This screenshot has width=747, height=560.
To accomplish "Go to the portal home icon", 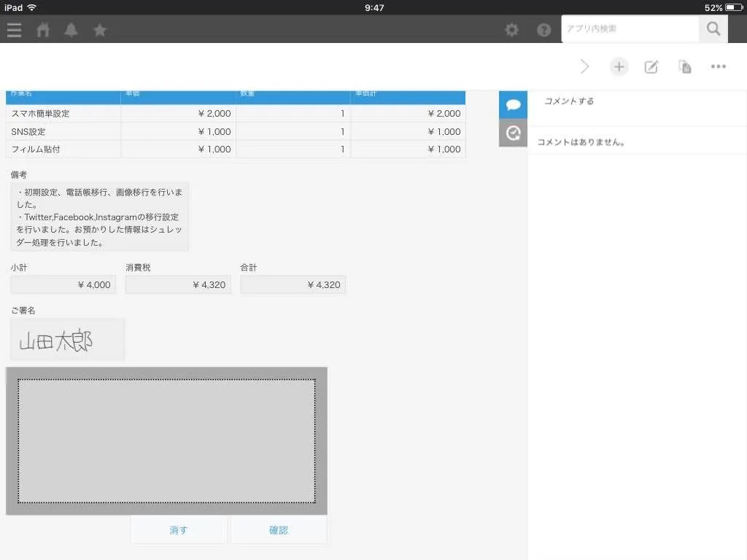I will click(43, 30).
